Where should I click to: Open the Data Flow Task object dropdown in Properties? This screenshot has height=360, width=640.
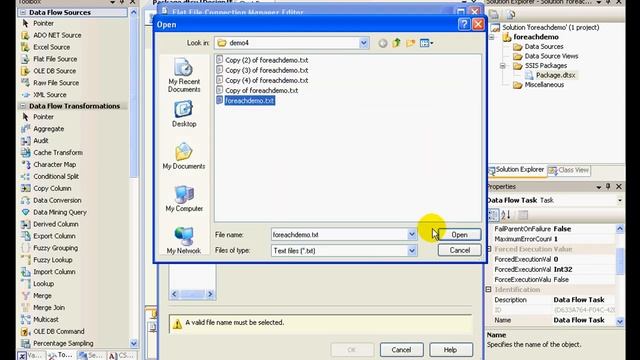[x=620, y=200]
